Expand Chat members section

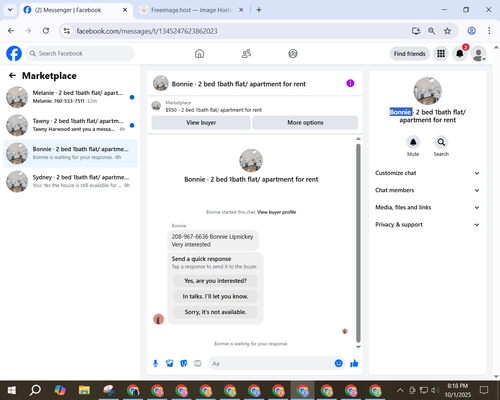point(427,190)
